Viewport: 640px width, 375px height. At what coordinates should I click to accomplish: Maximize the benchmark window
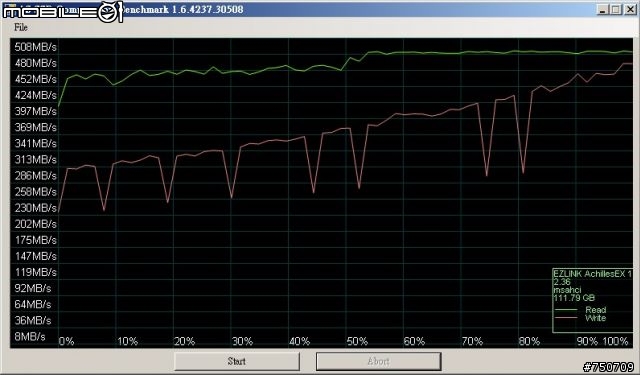pyautogui.click(x=616, y=9)
